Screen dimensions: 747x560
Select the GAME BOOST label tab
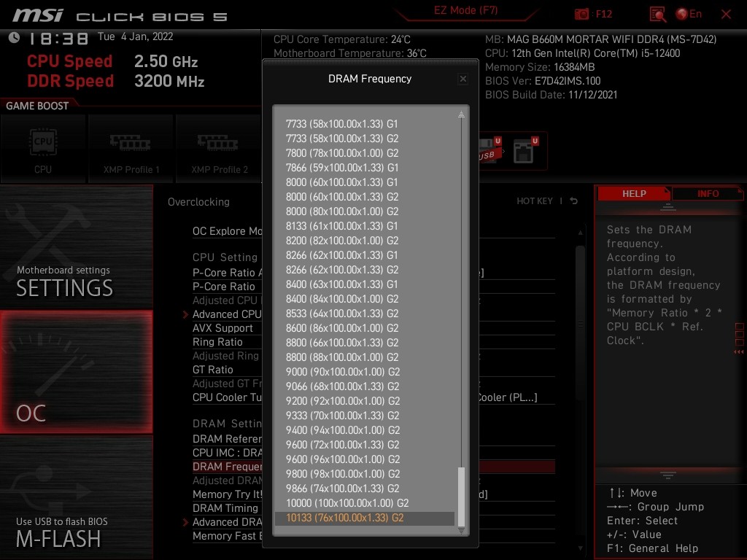click(37, 106)
